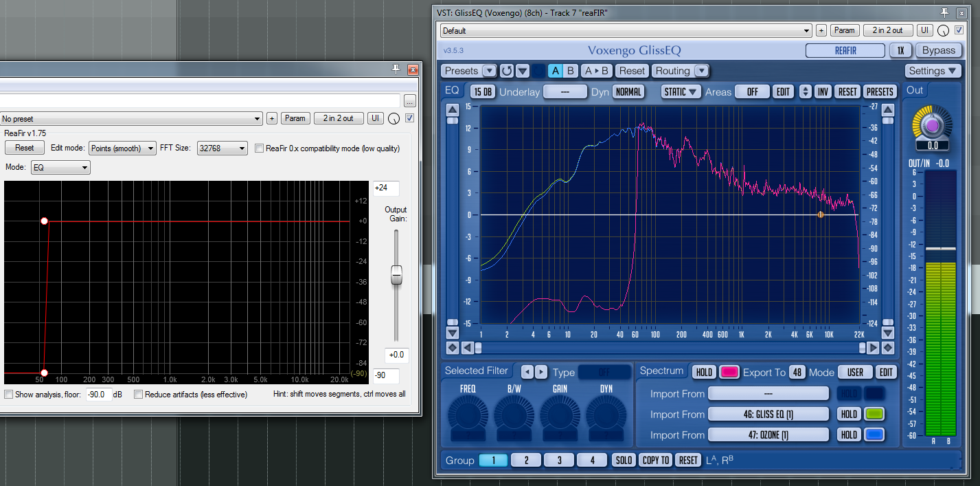Click the diamond zoom reset icon at bottom left of graph
Viewport: 980px width, 486px height.
point(453,348)
